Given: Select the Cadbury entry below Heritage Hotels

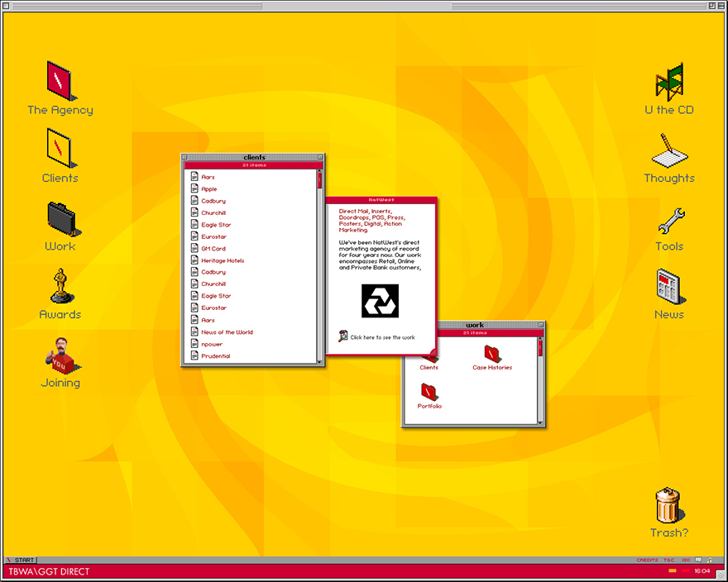Looking at the screenshot, I should tap(208, 272).
